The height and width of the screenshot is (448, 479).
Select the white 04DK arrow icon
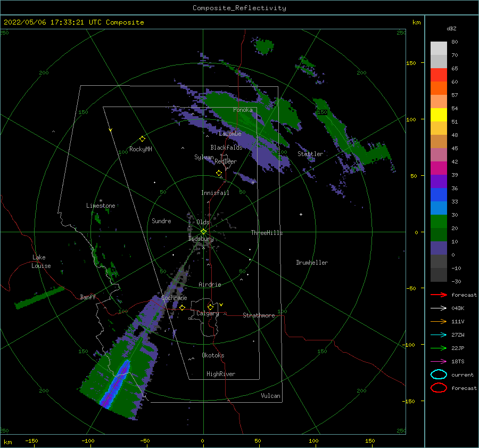click(x=439, y=308)
